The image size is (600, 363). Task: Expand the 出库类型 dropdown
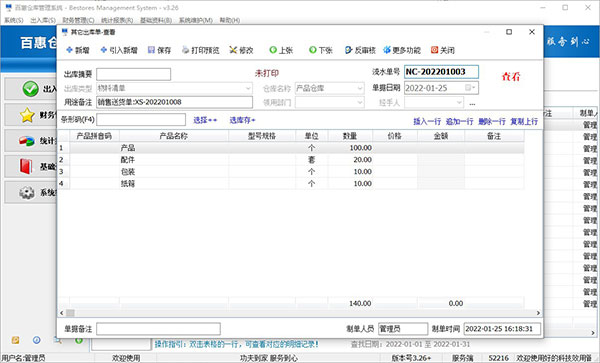coord(248,88)
